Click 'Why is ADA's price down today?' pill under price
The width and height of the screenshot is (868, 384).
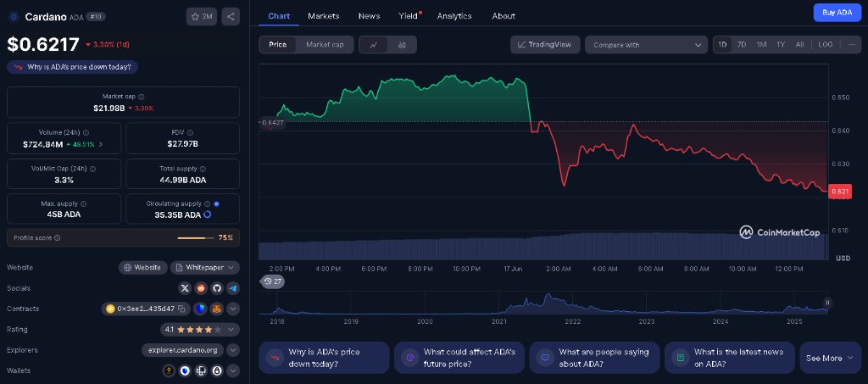click(73, 67)
